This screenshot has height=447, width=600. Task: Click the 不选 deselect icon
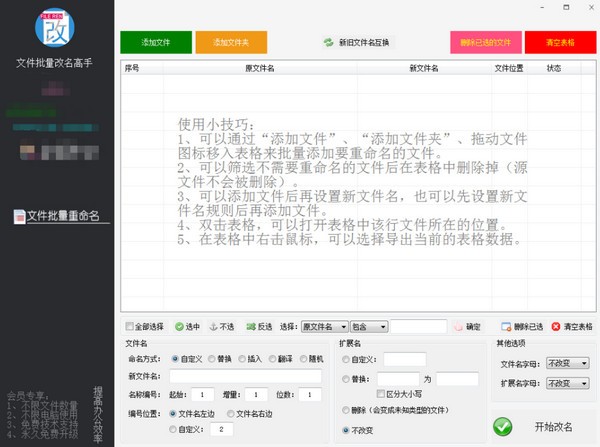213,326
